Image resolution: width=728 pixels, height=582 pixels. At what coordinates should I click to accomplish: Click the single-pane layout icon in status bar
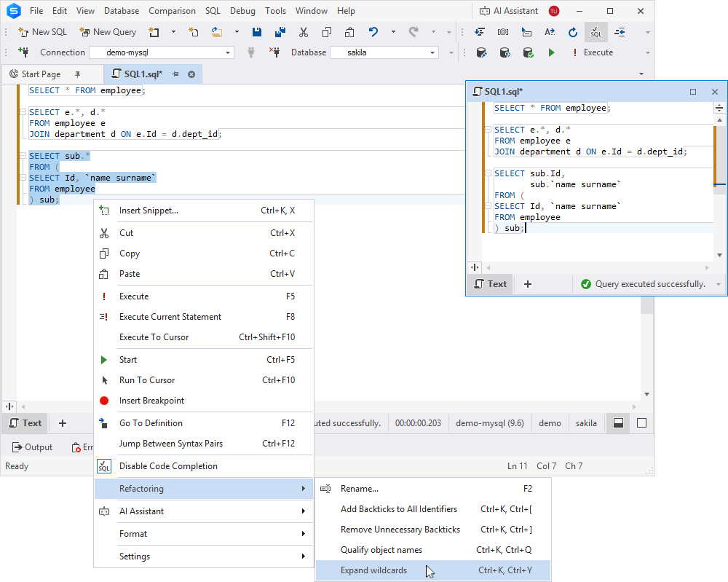pos(641,423)
